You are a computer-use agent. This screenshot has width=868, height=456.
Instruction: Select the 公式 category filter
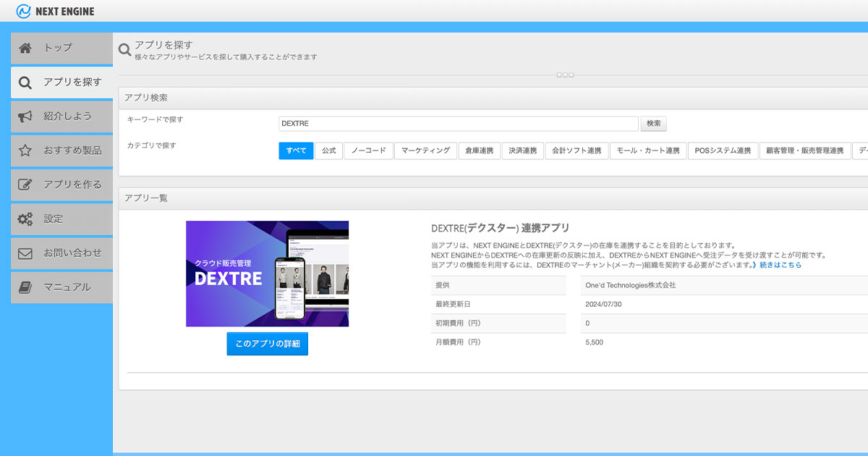point(329,151)
